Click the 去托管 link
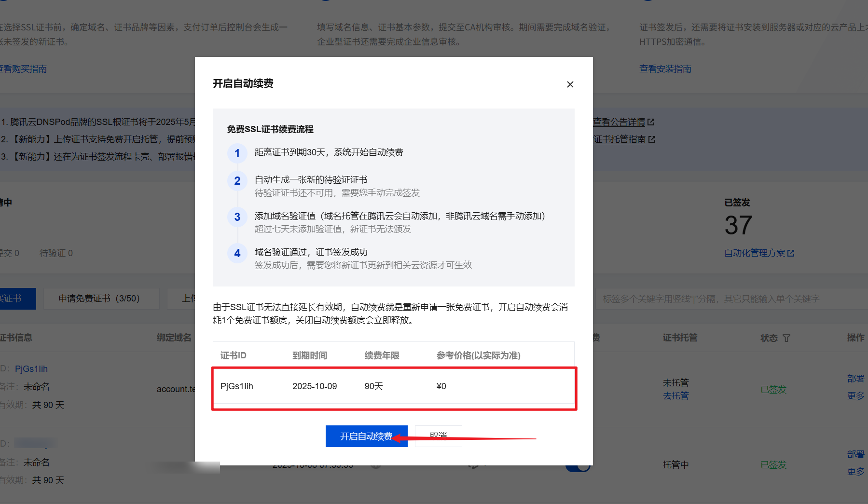868x504 pixels. 675,395
